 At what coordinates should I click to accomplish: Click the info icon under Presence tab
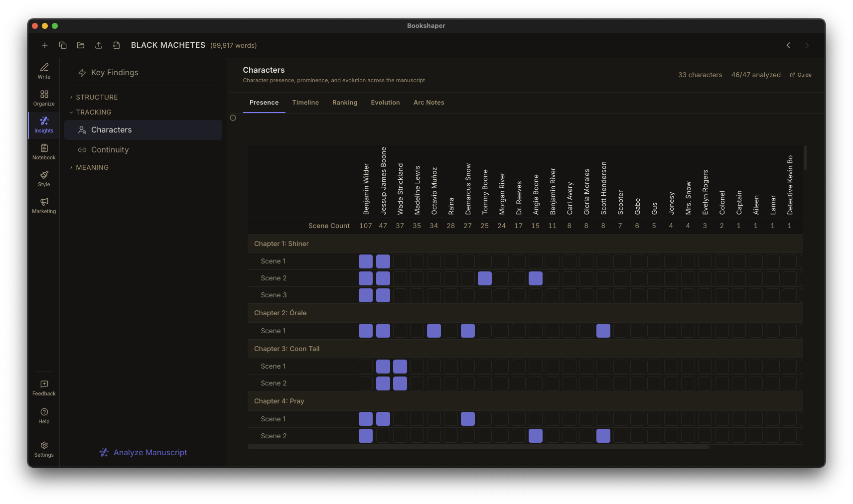tap(233, 118)
